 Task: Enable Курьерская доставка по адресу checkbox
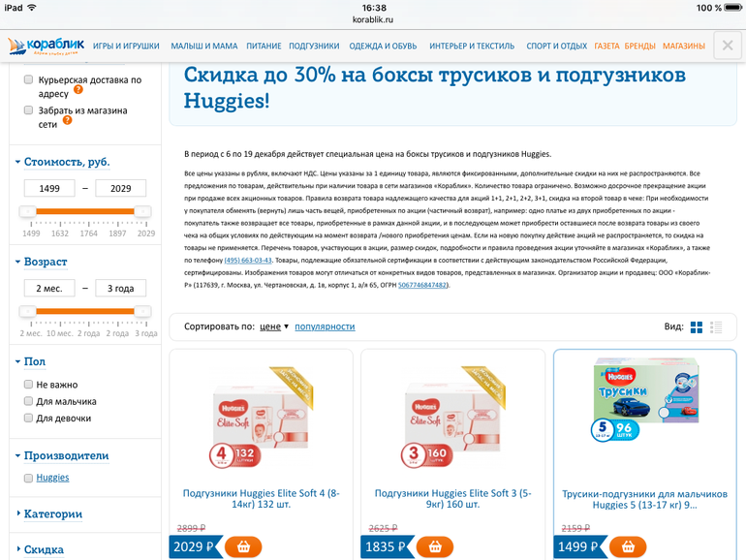tap(28, 79)
